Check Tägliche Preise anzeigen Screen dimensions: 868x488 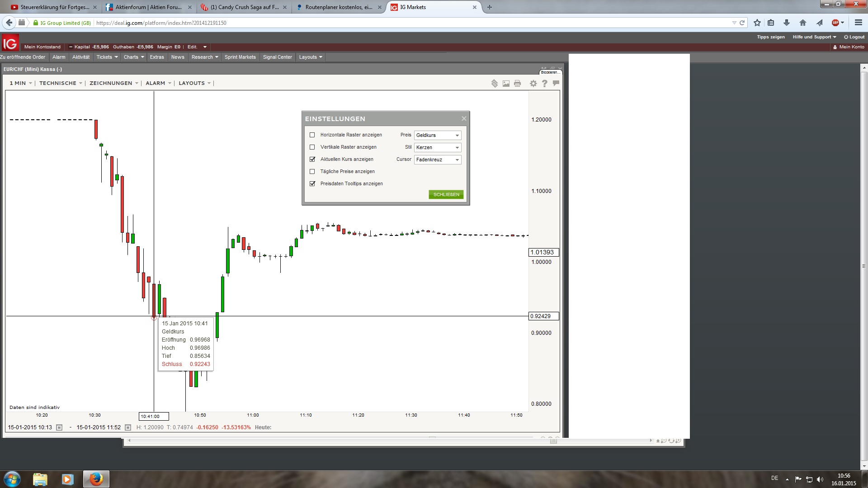pos(312,171)
